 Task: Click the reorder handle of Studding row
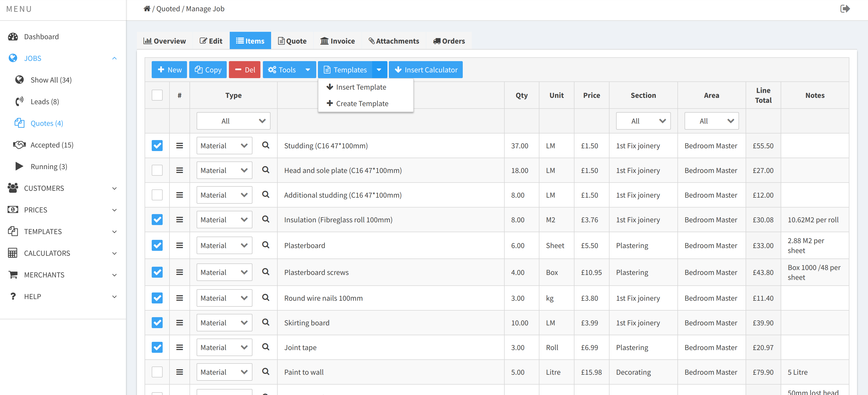coord(180,145)
